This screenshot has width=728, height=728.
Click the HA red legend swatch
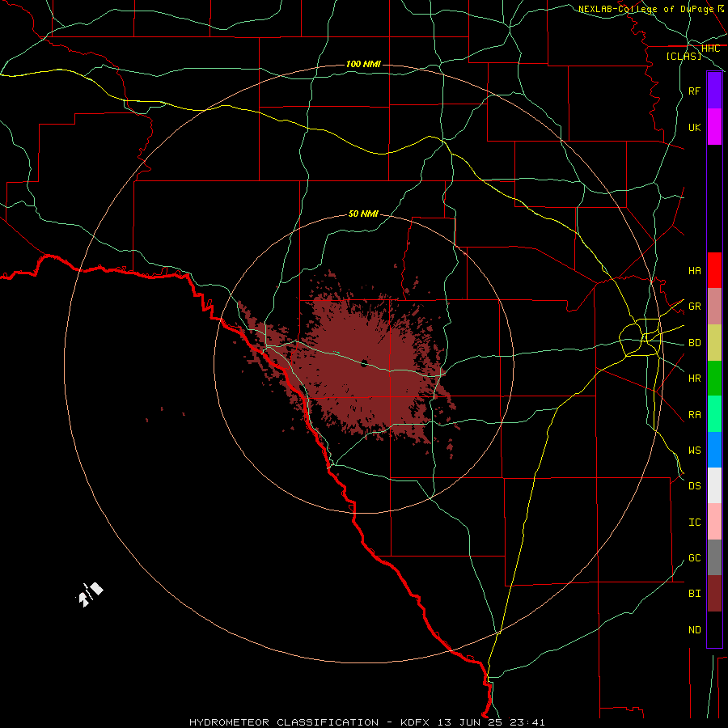(x=714, y=270)
